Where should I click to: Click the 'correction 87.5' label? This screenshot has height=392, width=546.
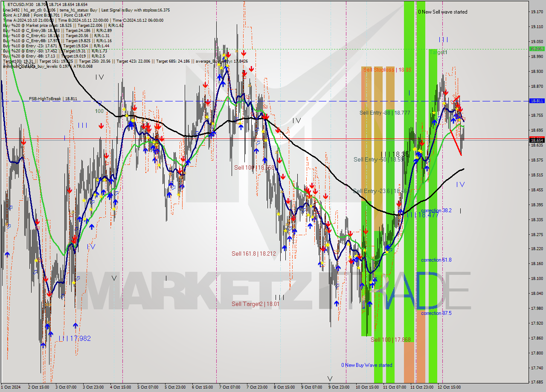tap(436, 313)
